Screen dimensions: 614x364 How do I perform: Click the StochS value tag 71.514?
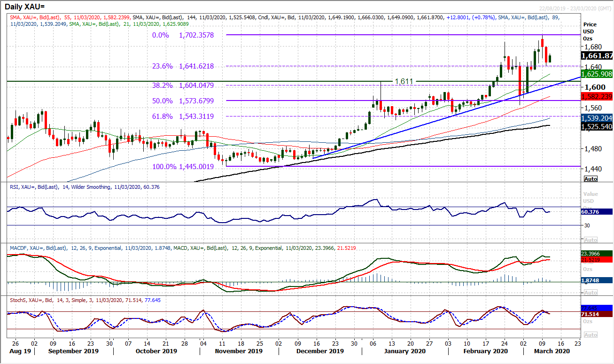click(x=597, y=313)
